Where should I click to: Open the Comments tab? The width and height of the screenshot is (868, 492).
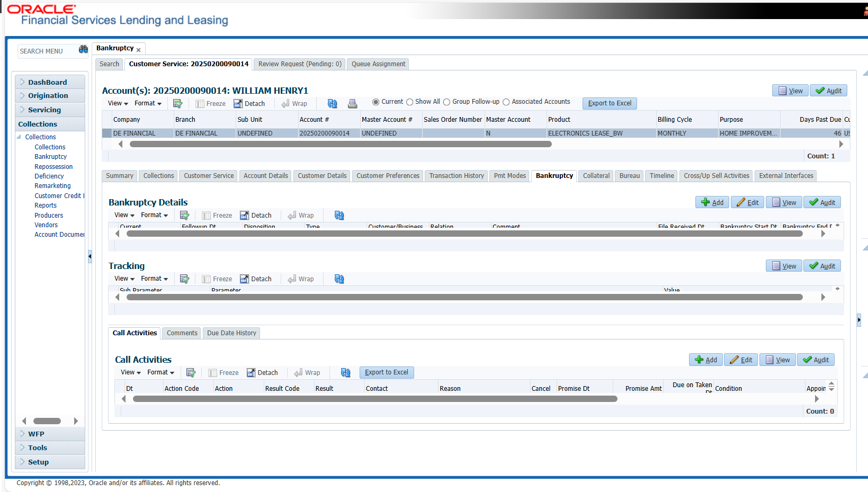(x=182, y=333)
